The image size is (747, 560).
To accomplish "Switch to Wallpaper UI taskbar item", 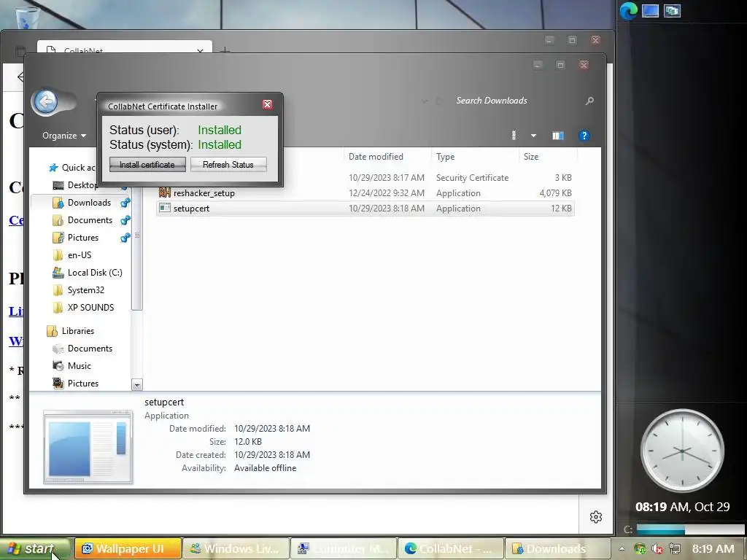I will (x=128, y=549).
